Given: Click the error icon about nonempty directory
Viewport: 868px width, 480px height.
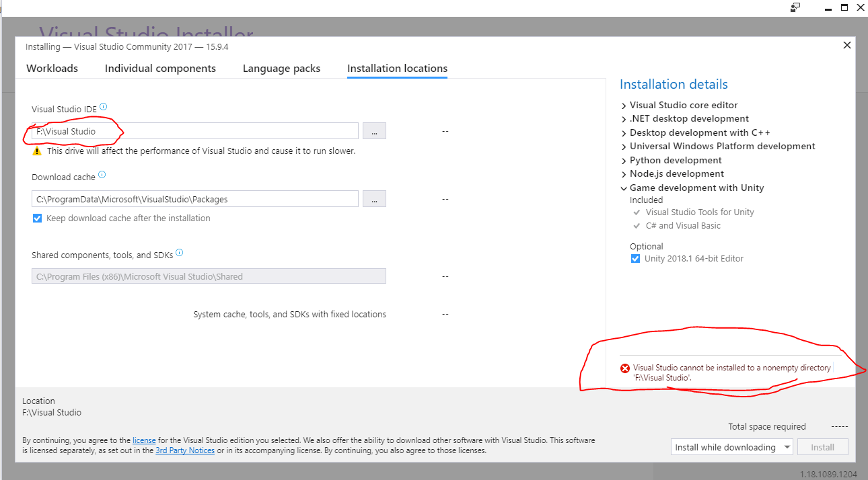Looking at the screenshot, I should click(x=624, y=368).
